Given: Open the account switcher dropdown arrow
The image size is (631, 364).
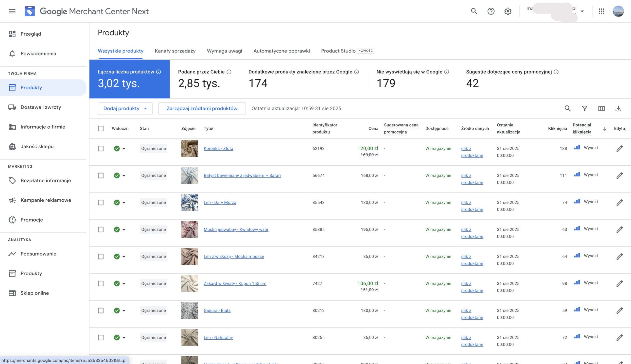Looking at the screenshot, I should point(582,11).
